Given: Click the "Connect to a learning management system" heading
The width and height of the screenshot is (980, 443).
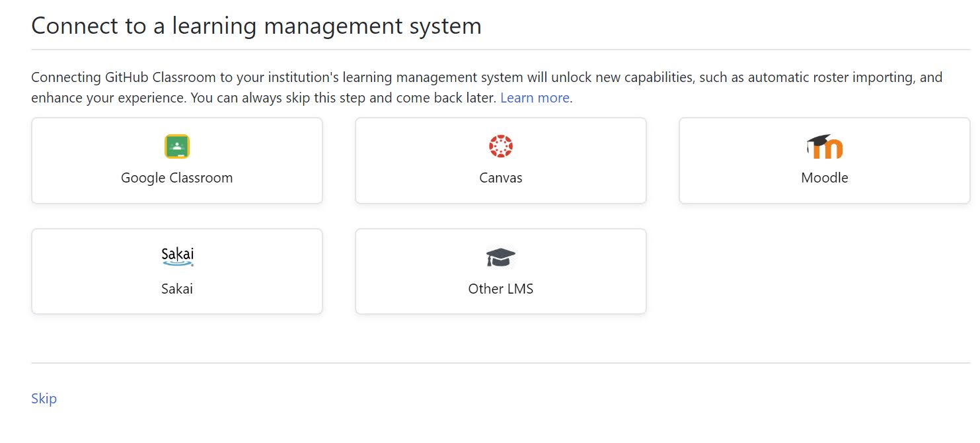Looking at the screenshot, I should [256, 26].
